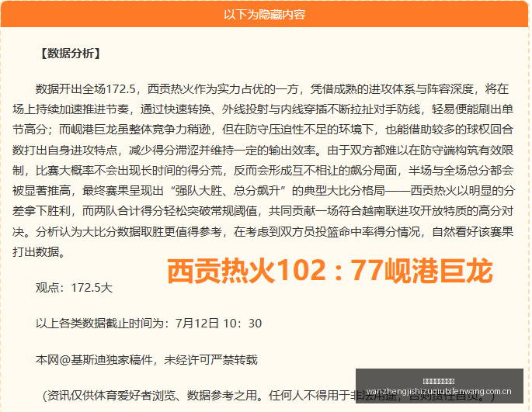Click the score text 西贡热火102：77岘港巨龙

(329, 271)
